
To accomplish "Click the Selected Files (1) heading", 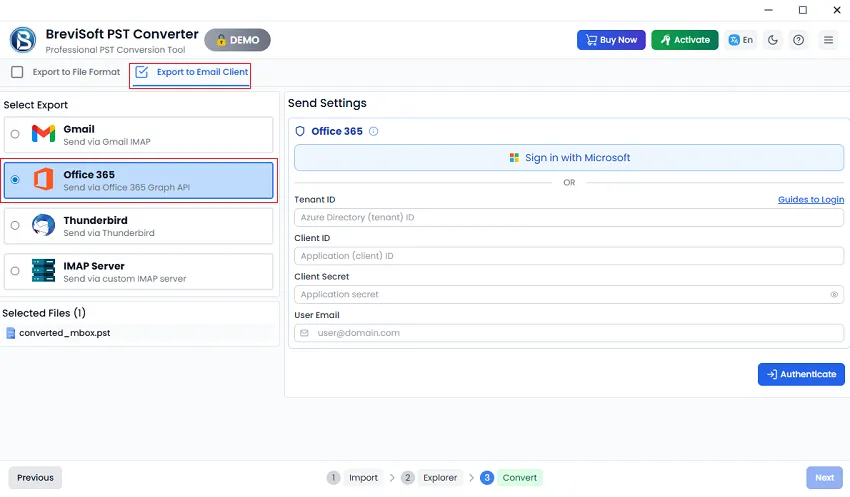I will coord(44,313).
